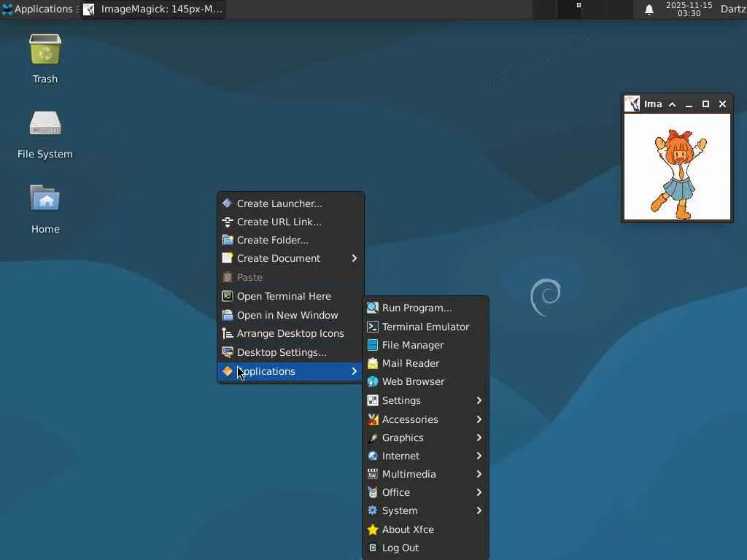Expand the System submenu arrow
This screenshot has width=747, height=560.
point(479,510)
